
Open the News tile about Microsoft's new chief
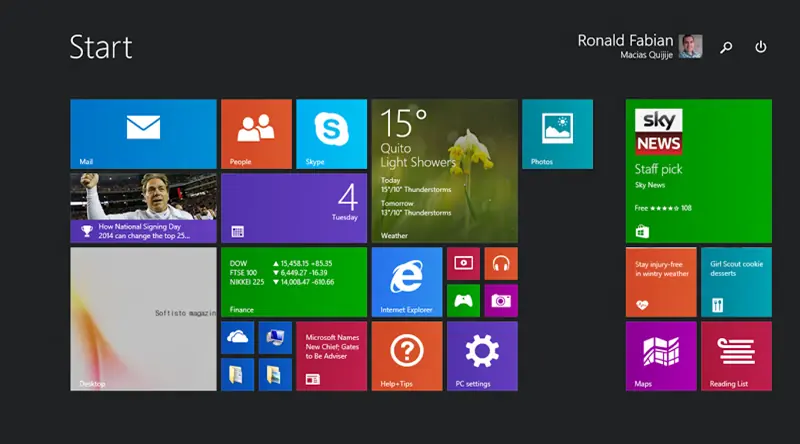[x=332, y=356]
